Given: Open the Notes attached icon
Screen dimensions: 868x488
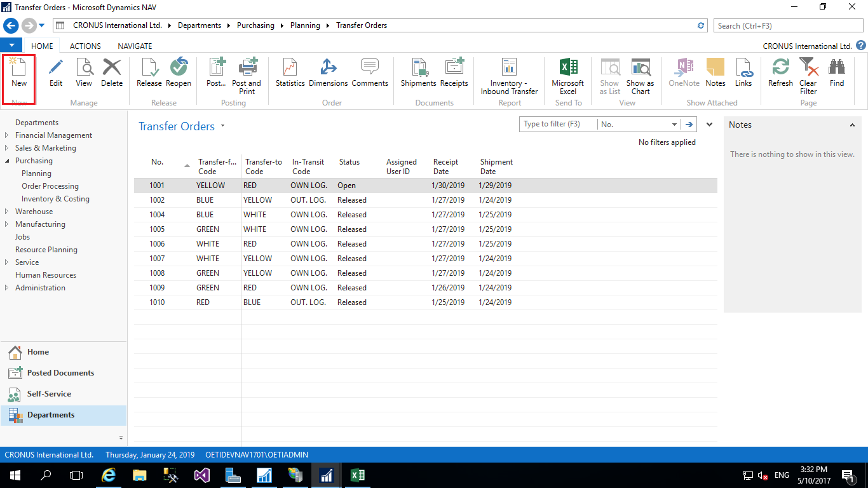Looking at the screenshot, I should point(715,73).
